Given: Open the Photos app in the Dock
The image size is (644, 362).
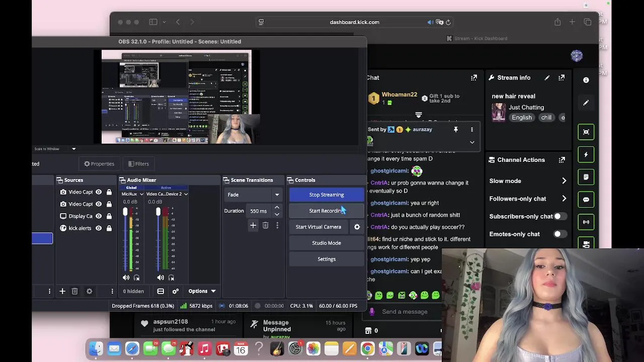Looking at the screenshot, I should click(x=313, y=349).
